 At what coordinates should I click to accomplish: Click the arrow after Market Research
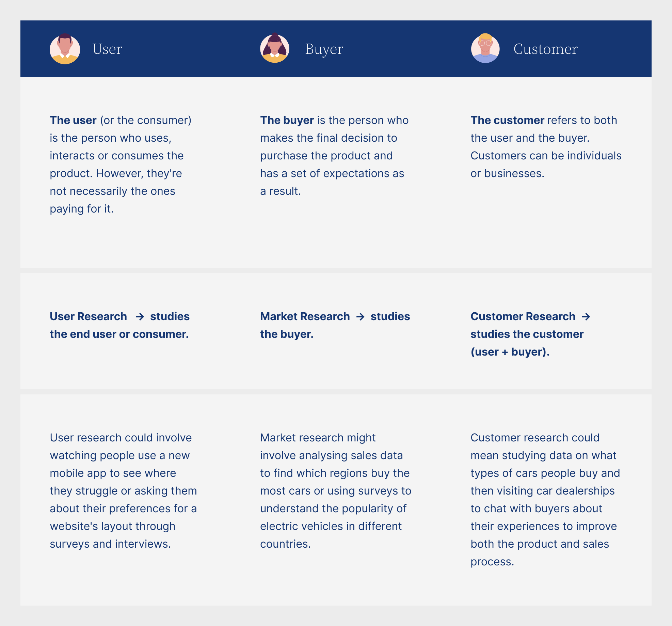(x=360, y=317)
